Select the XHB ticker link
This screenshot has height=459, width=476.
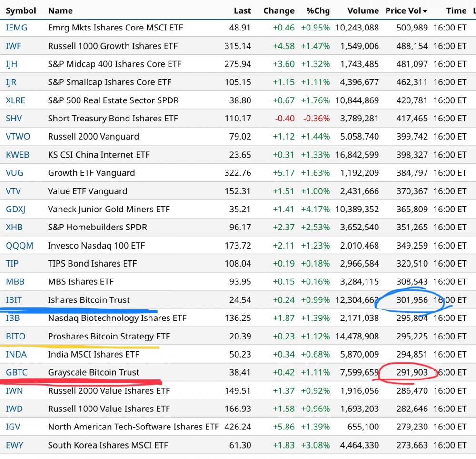click(14, 227)
